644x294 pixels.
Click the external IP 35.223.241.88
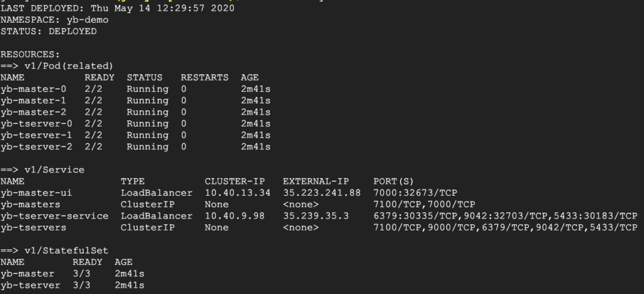322,193
